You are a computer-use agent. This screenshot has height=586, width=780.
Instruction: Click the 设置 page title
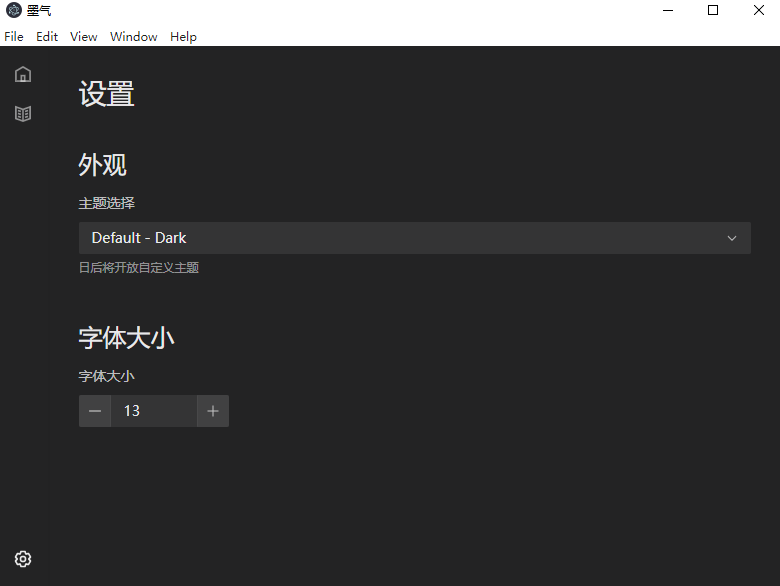106,94
